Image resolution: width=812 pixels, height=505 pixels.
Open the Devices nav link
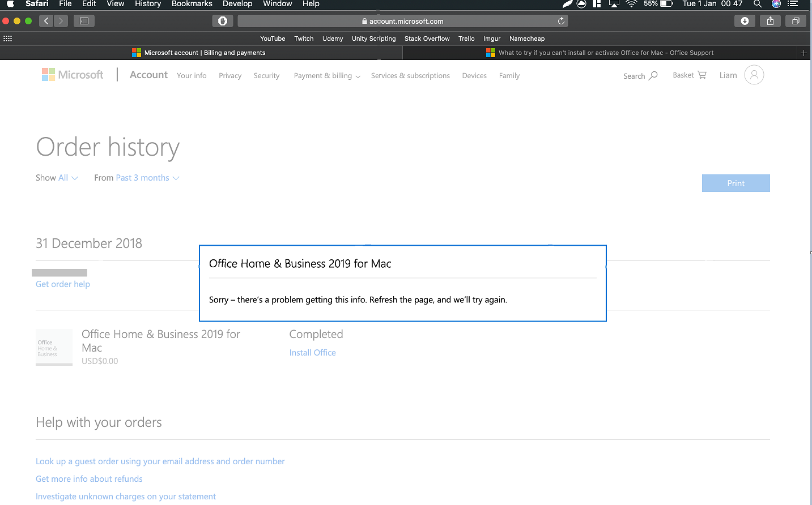pos(474,76)
